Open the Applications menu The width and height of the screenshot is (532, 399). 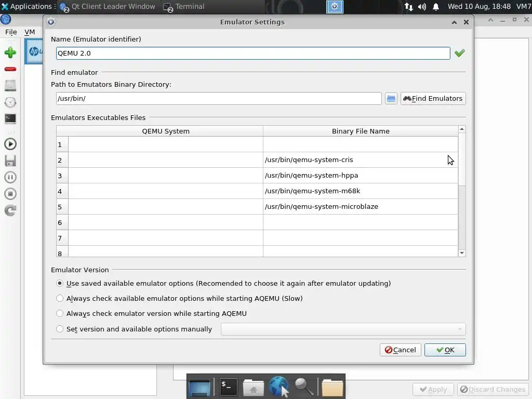tap(28, 6)
